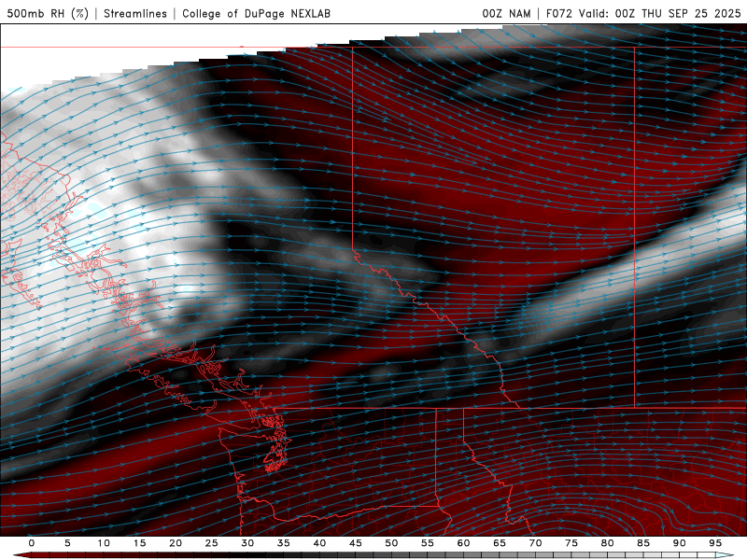Click the "5" value on the color scale

click(67, 543)
